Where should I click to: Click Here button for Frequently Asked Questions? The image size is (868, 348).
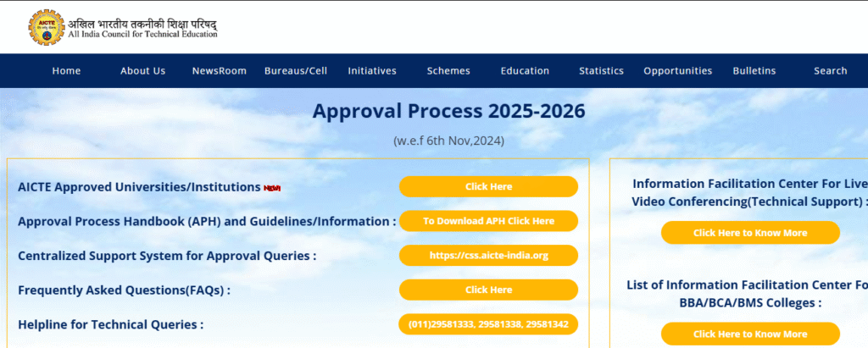click(x=488, y=290)
